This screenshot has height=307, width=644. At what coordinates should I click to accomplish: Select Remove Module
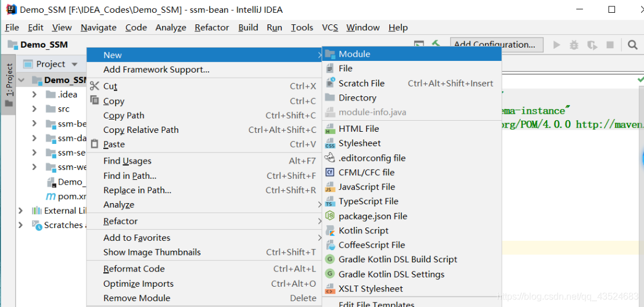tap(204, 298)
